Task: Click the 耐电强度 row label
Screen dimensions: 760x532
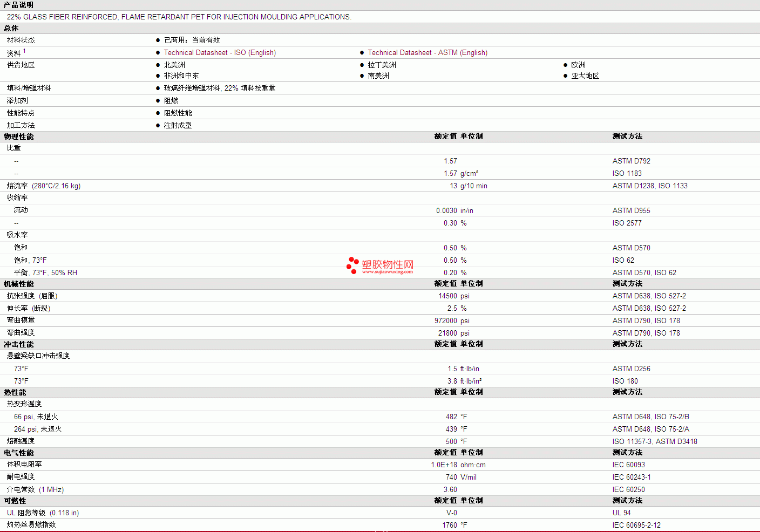Action: point(21,476)
